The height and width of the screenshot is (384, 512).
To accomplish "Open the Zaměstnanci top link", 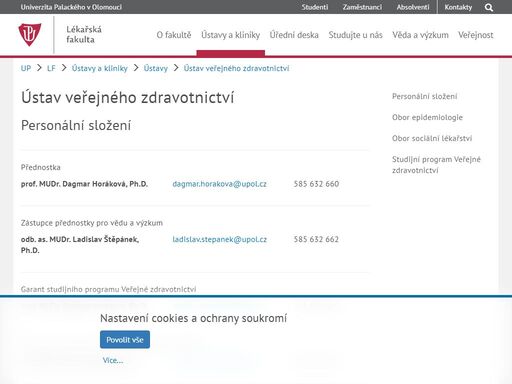I will [362, 7].
